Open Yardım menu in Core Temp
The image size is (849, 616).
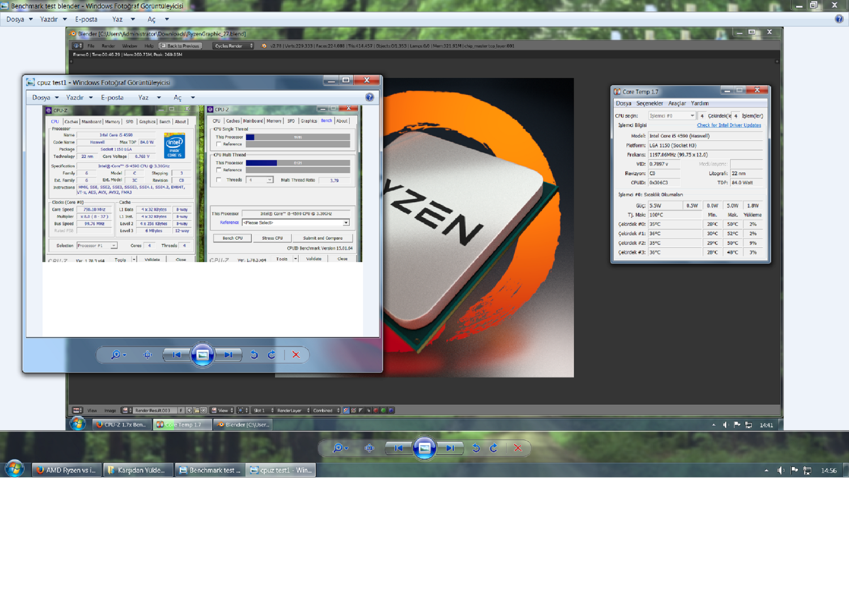(x=700, y=103)
